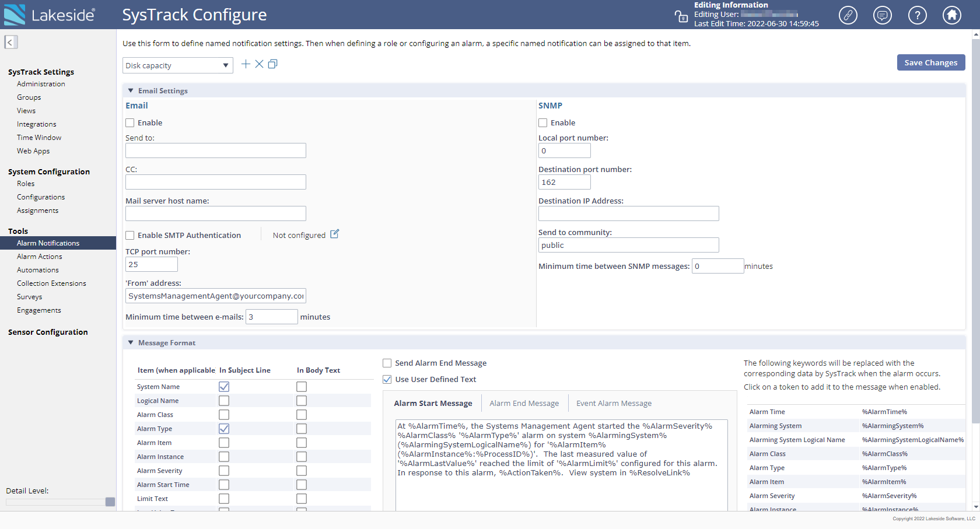Open the help question mark icon
Image resolution: width=980 pixels, height=529 pixels.
pos(918,15)
